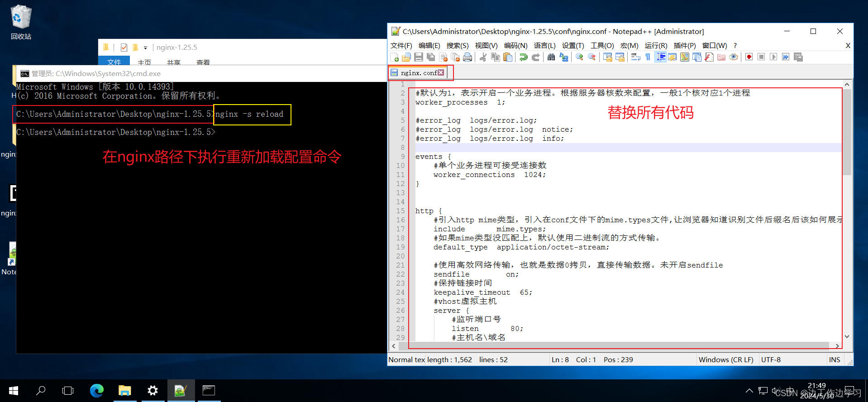The height and width of the screenshot is (402, 868).
Task: Click the horizontal scrollbar left arrow
Action: coord(394,346)
